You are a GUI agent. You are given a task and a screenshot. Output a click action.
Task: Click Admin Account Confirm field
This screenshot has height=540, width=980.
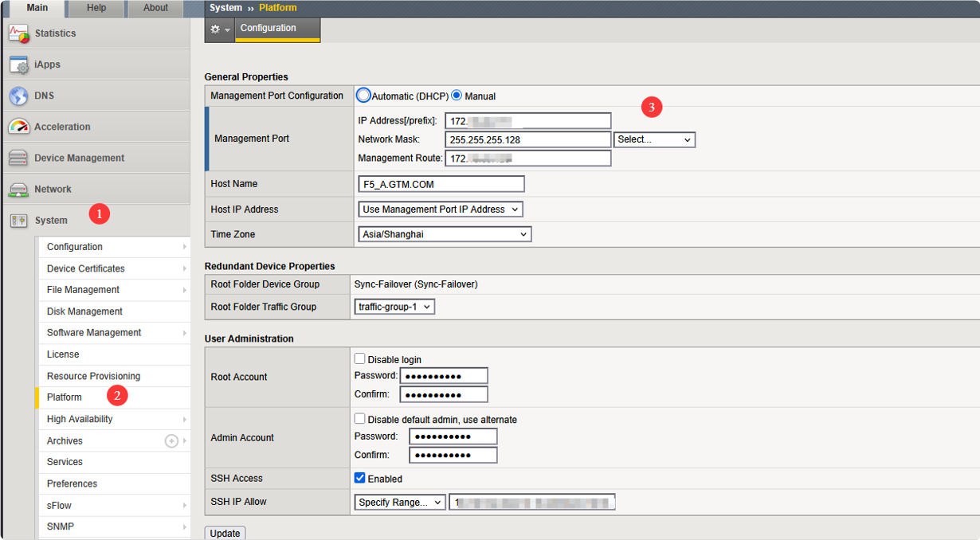tap(453, 455)
